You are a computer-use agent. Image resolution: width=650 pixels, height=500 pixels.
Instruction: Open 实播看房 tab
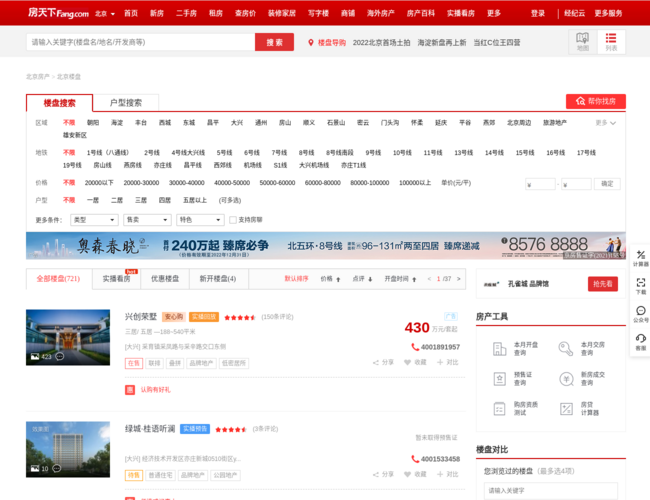tap(116, 279)
